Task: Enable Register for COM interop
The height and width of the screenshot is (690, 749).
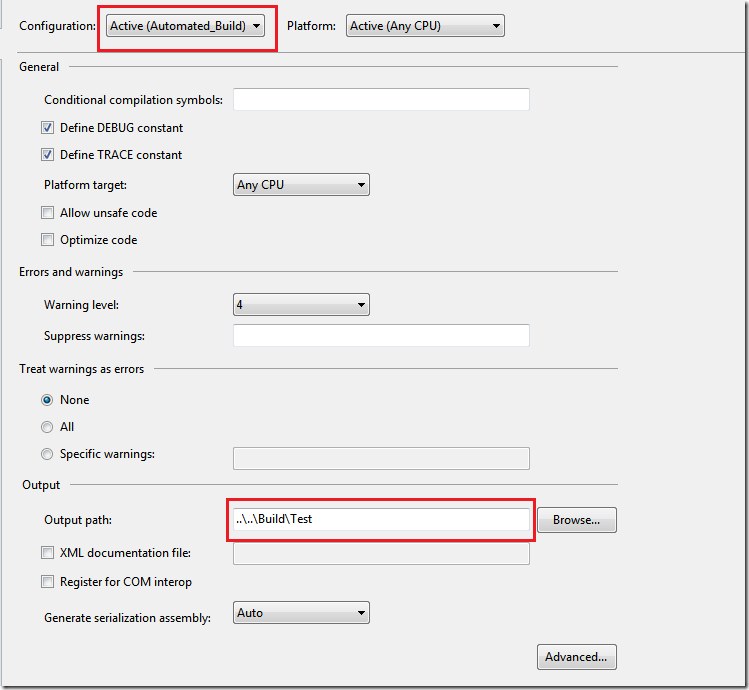Action: [x=48, y=582]
